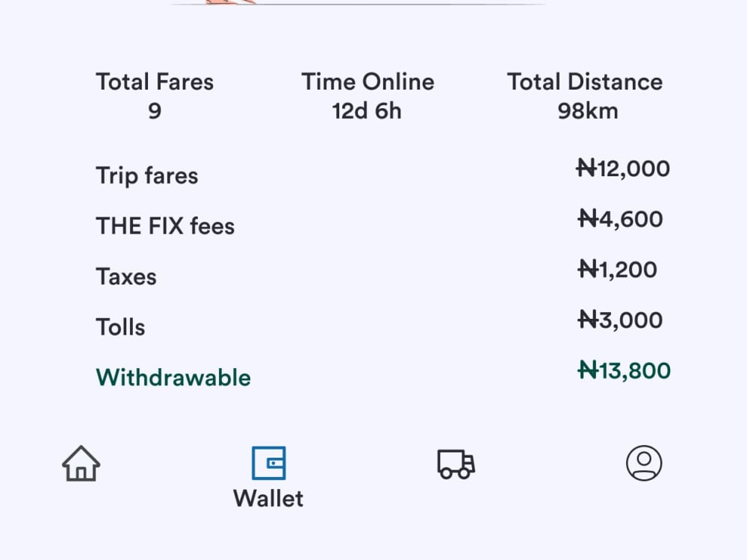This screenshot has height=560, width=747.
Task: Click the ₦3,000 tolls amount
Action: click(x=620, y=320)
